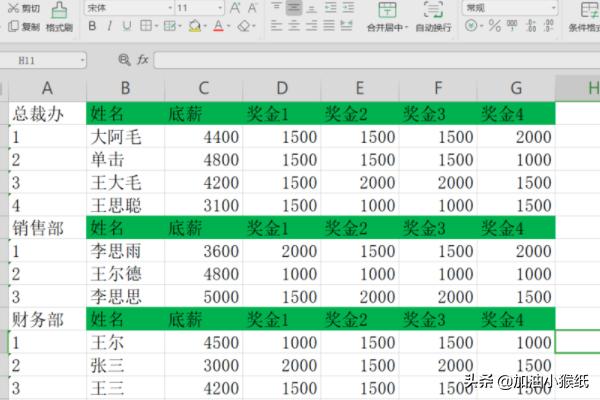Select column A header
600x400 pixels.
(47, 88)
